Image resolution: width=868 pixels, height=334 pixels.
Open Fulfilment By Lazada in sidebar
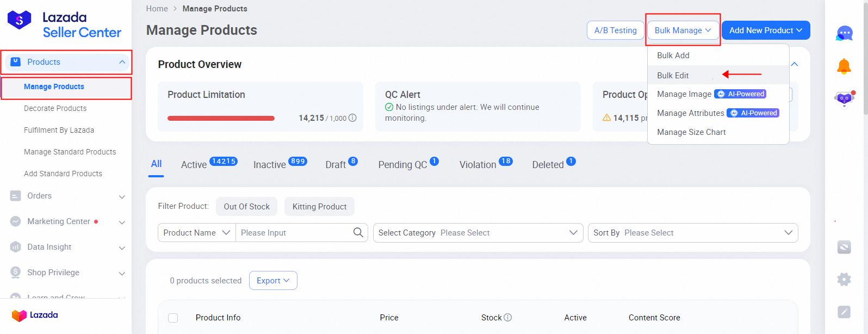coord(59,130)
